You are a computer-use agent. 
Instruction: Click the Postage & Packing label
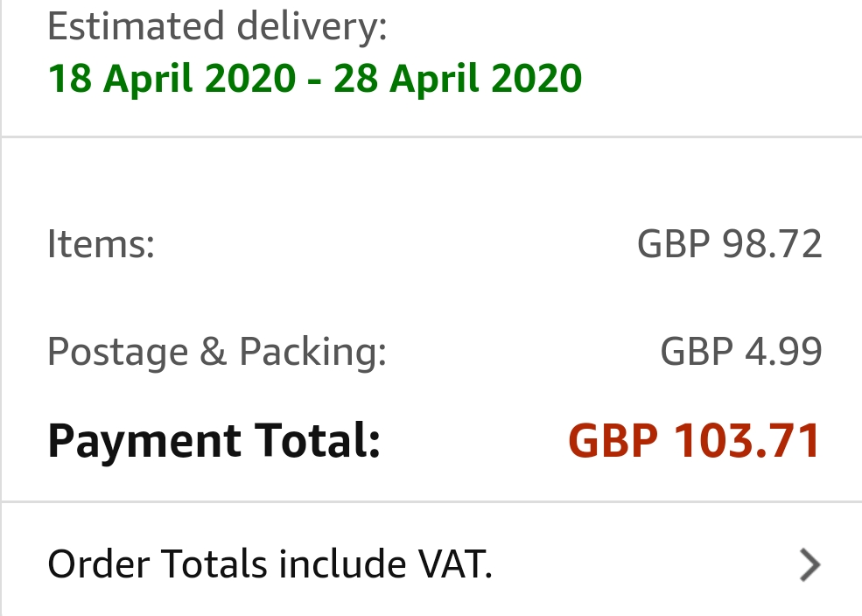216,352
